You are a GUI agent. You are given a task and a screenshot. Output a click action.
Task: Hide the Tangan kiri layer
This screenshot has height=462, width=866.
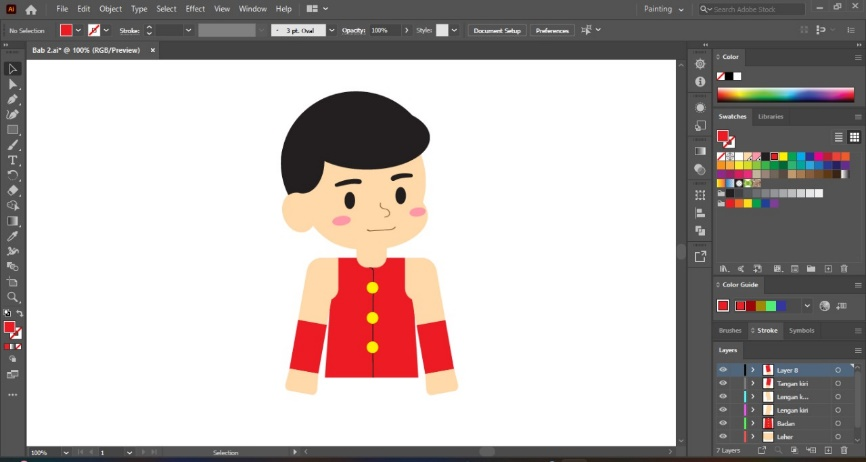[x=723, y=383]
